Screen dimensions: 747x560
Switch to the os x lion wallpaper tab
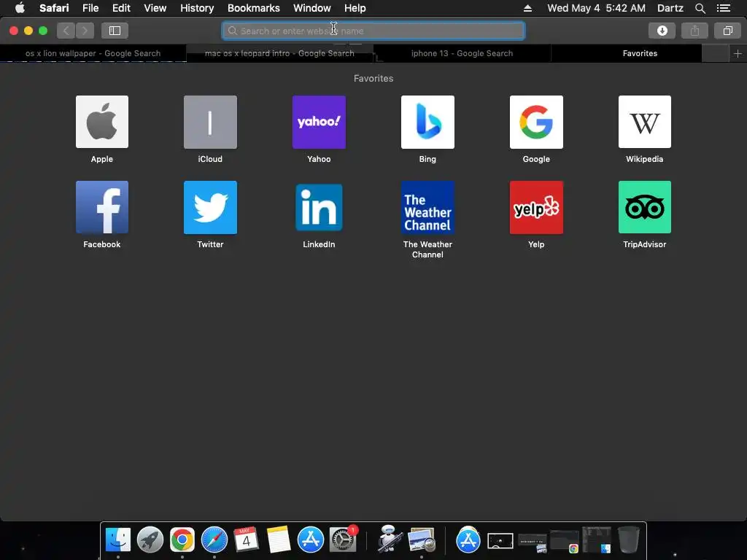[x=93, y=53]
